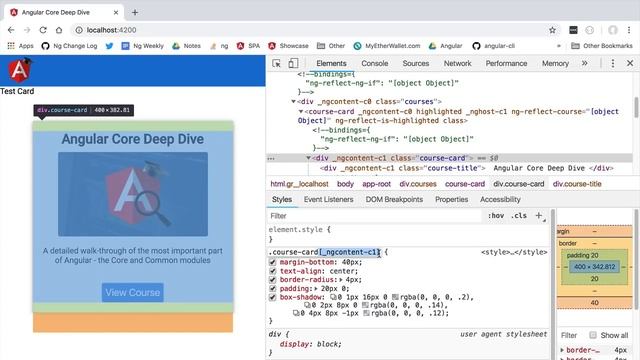
Task: Open the Styles sidebar tab
Action: [x=282, y=200]
